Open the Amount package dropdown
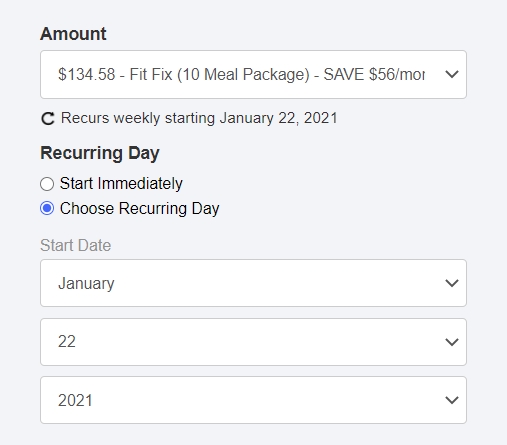This screenshot has width=507, height=445. (x=253, y=74)
